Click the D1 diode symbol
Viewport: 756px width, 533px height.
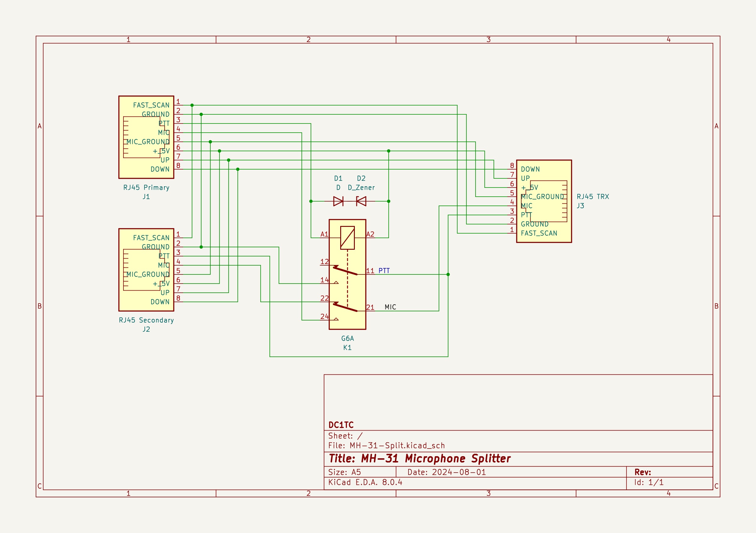click(x=338, y=201)
